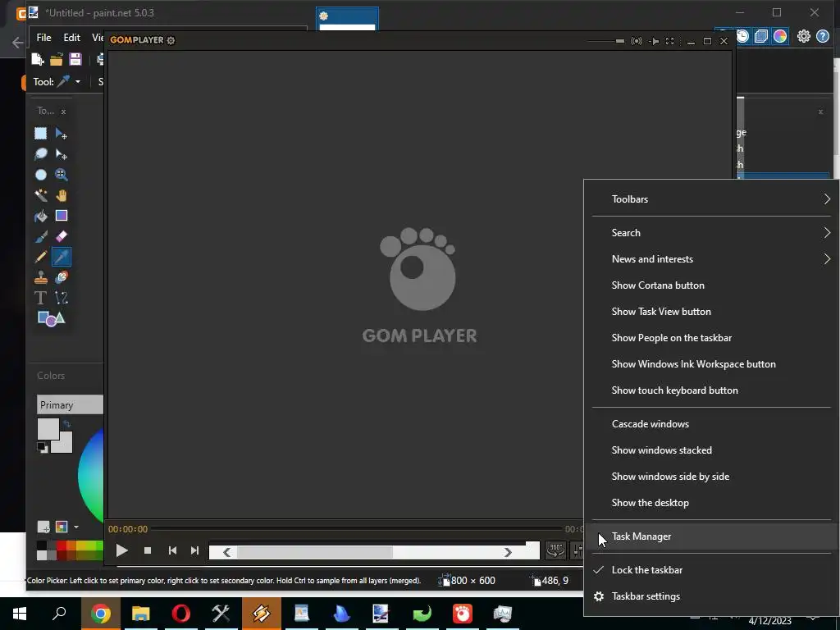This screenshot has height=630, width=840.
Task: Toggle GOM Player pin always-on-top icon
Action: pyautogui.click(x=654, y=41)
